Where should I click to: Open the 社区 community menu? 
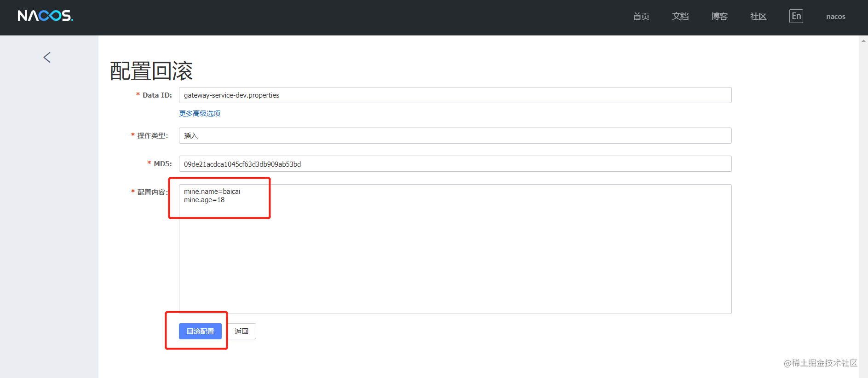coord(759,17)
